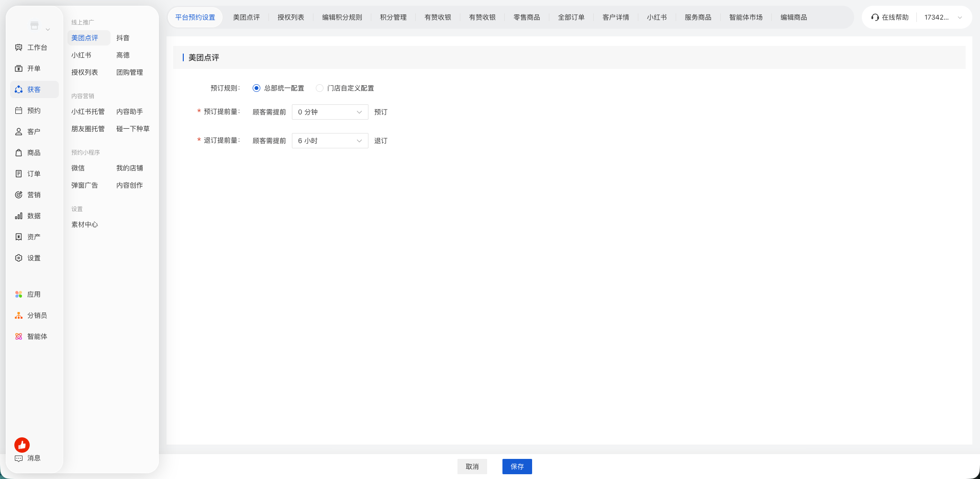The width and height of the screenshot is (980, 479).
Task: Select 总部统一配置 radio button
Action: [x=256, y=88]
